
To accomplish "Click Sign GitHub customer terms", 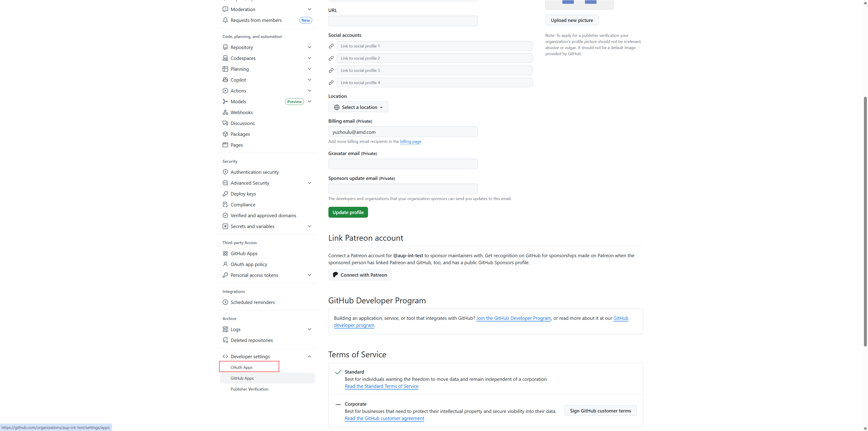I will click(x=600, y=410).
